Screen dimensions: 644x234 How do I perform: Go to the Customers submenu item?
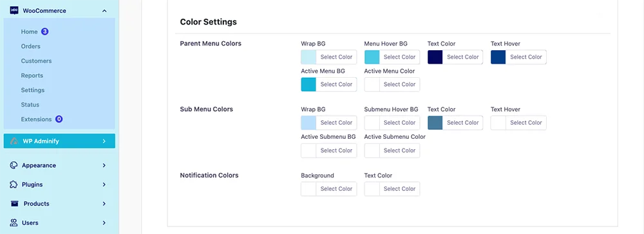tap(37, 60)
